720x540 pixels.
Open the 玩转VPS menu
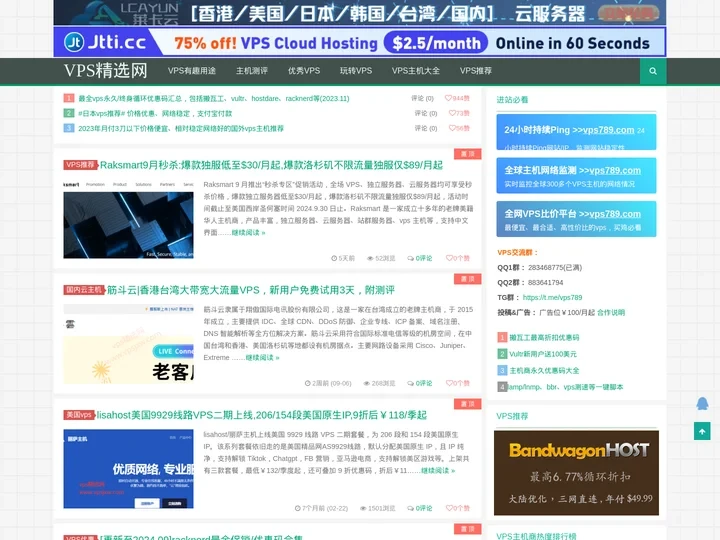[x=356, y=71]
